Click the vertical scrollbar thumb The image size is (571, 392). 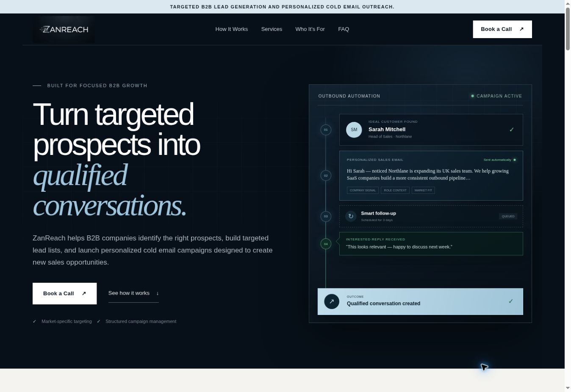coord(568,29)
